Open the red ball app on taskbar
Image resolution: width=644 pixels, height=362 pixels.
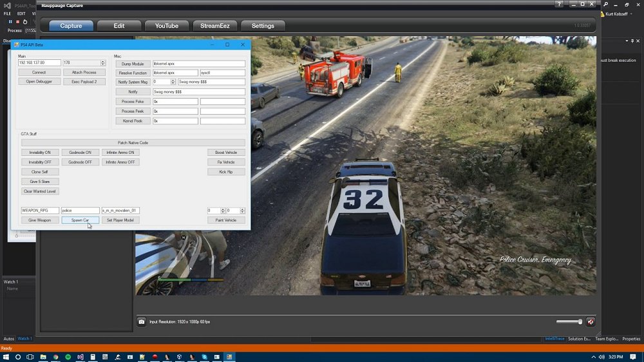point(155,357)
